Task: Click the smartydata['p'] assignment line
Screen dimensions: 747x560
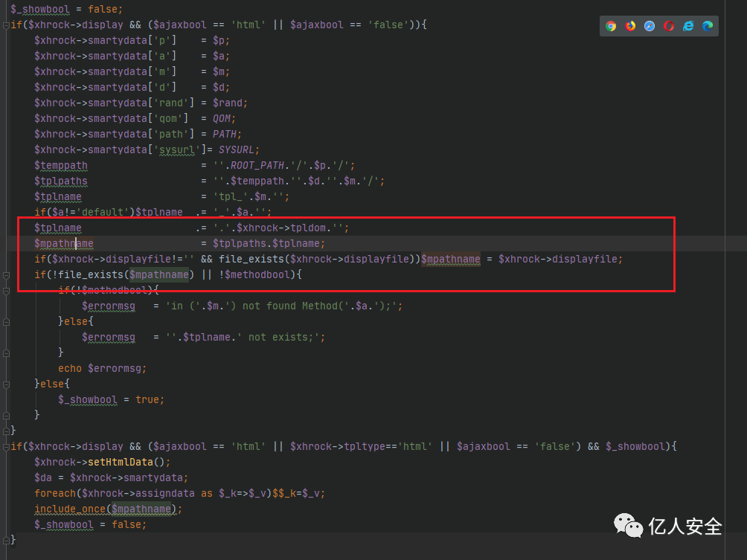Action: [x=132, y=40]
